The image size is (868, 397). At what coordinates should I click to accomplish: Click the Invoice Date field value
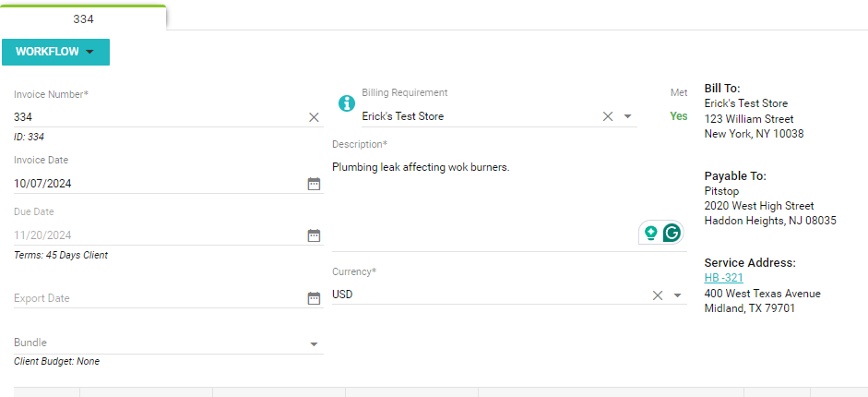157,184
